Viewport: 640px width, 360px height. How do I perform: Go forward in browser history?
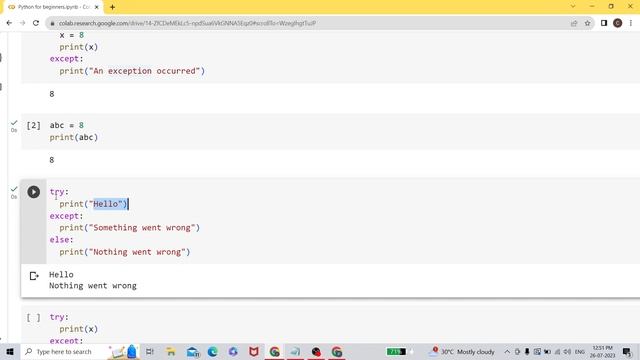tap(22, 23)
